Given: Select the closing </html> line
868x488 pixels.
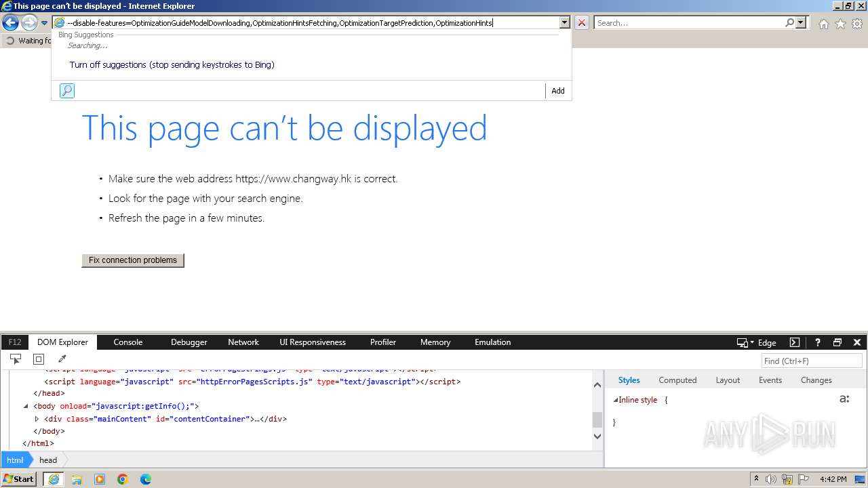Looking at the screenshot, I should [38, 443].
